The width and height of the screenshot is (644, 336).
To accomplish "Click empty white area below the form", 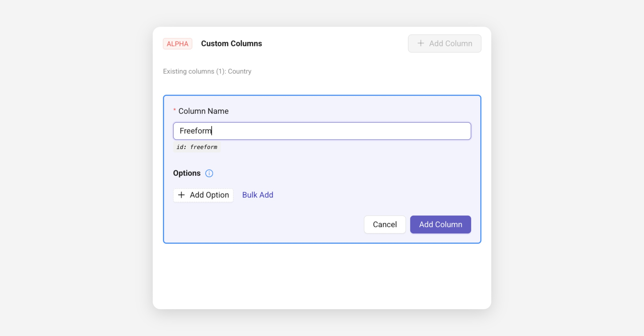I will pos(322,276).
